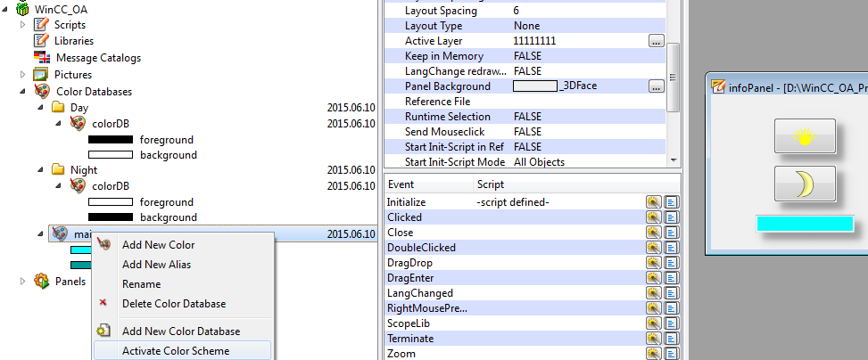Select the Day foreground black color swatch
The image size is (868, 360).
click(110, 140)
